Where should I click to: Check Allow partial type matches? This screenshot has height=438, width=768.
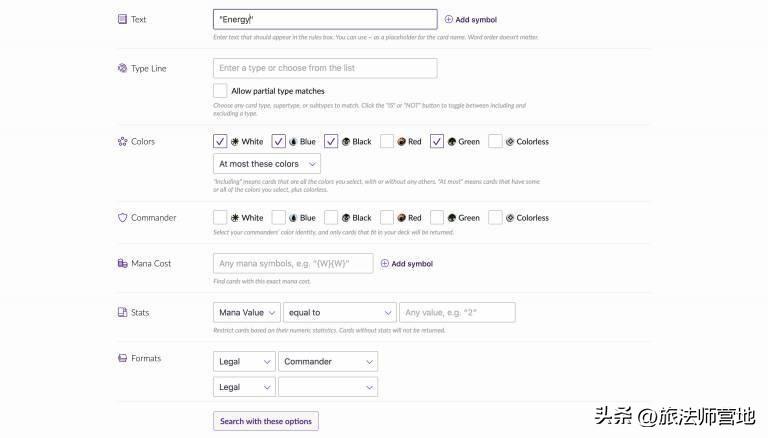point(220,91)
